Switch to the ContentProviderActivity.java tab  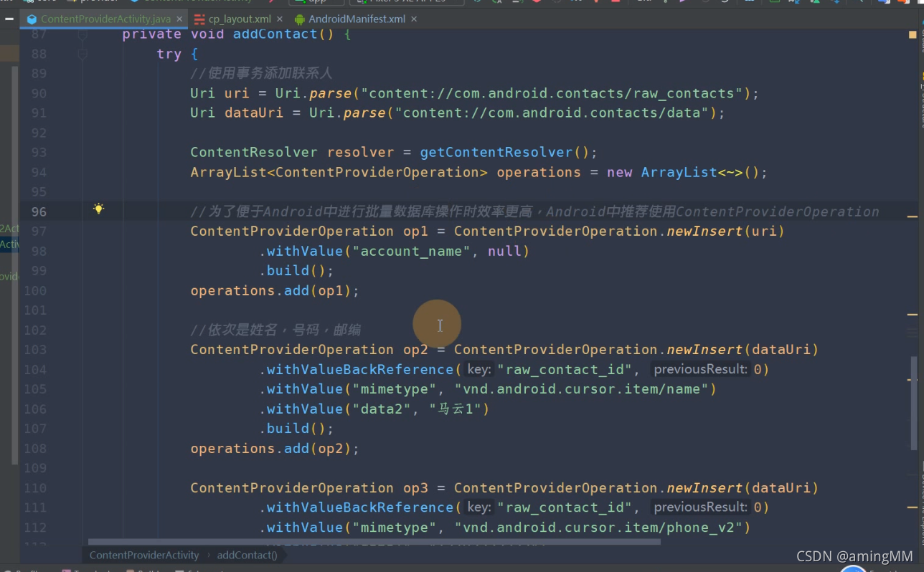[x=105, y=19]
